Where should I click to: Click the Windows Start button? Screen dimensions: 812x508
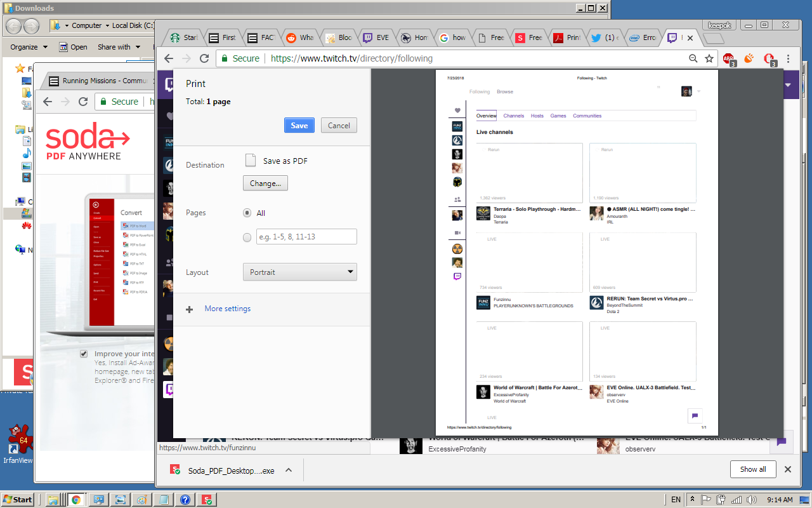tap(17, 500)
